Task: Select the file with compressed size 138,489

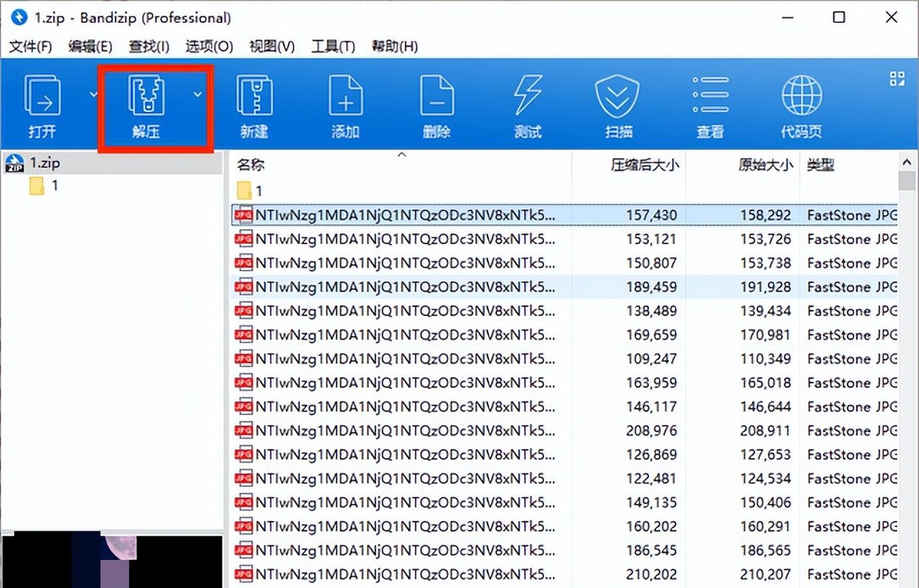Action: (564, 311)
